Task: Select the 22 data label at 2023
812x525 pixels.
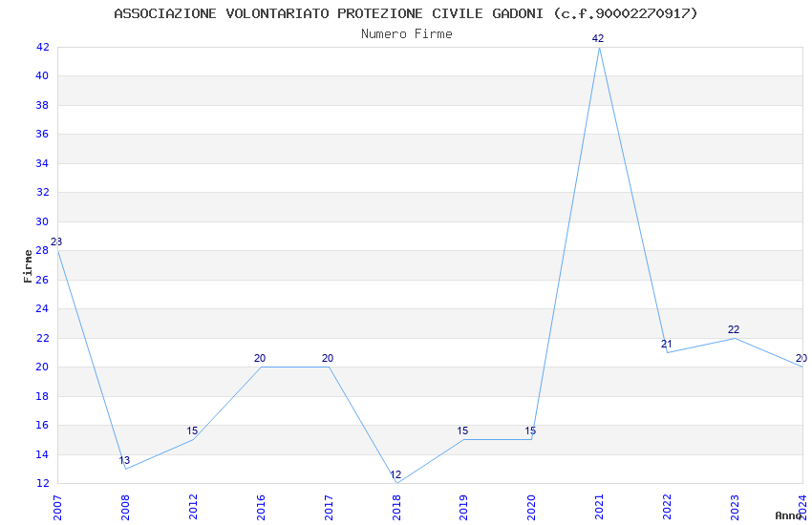Action: pyautogui.click(x=734, y=329)
